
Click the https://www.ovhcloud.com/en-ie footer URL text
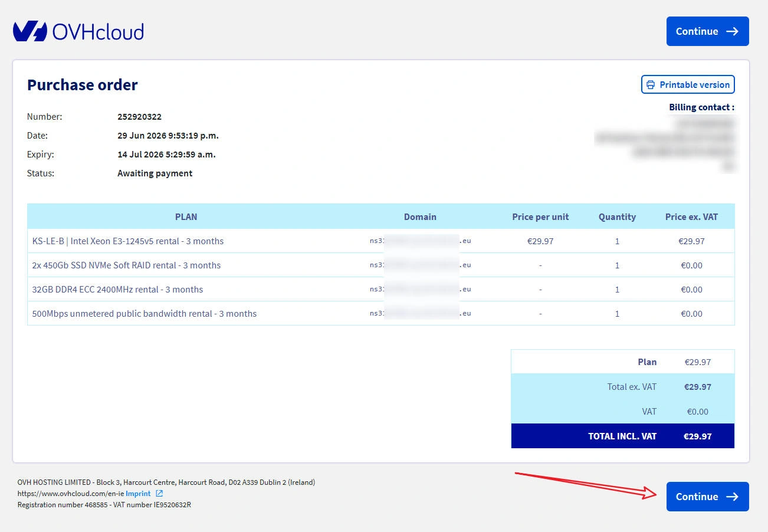coord(70,493)
